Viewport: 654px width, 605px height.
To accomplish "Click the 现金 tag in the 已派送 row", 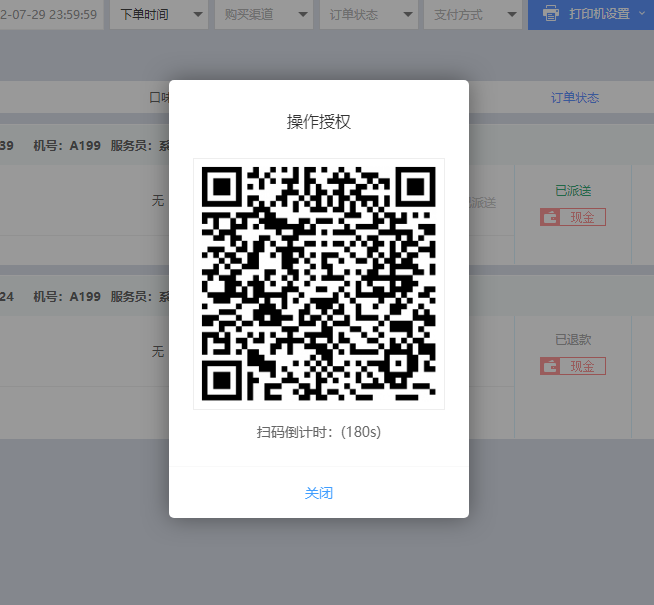I will coord(582,217).
